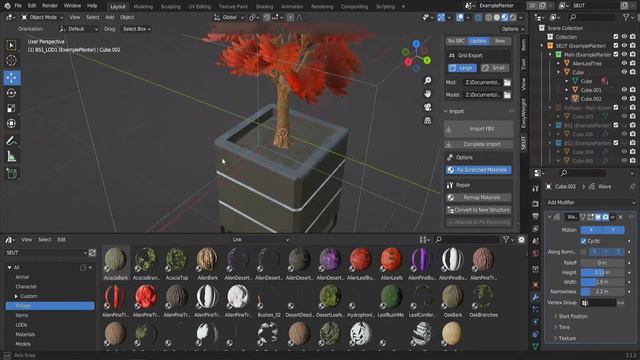Click the Remap Materials button
640x360 pixels.
[x=478, y=198]
